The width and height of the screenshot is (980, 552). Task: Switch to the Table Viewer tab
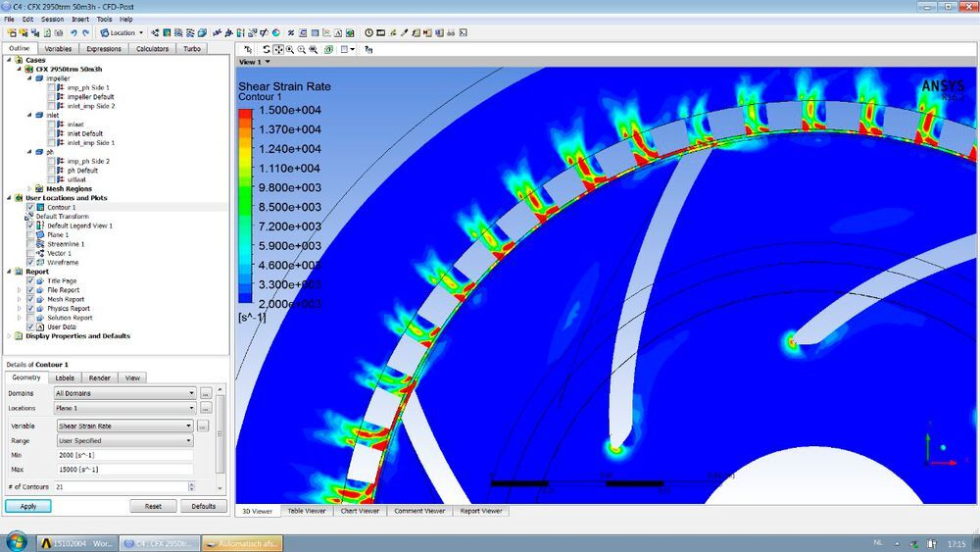[307, 511]
